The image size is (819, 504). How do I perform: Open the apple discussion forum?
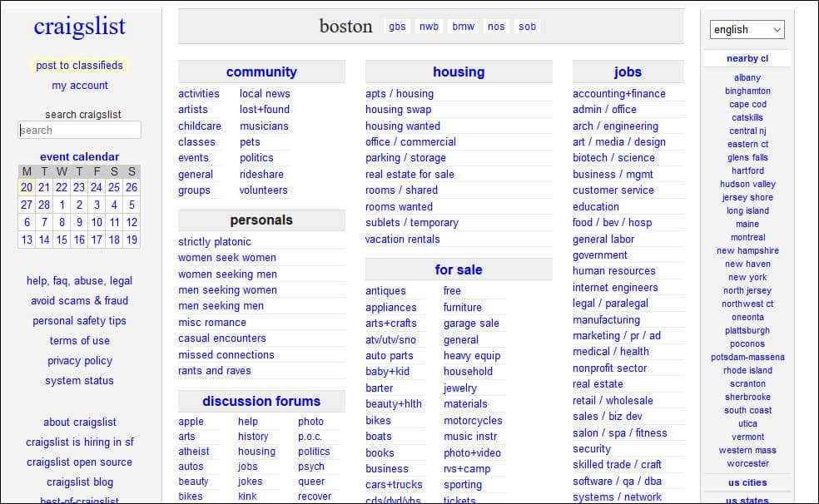[191, 422]
